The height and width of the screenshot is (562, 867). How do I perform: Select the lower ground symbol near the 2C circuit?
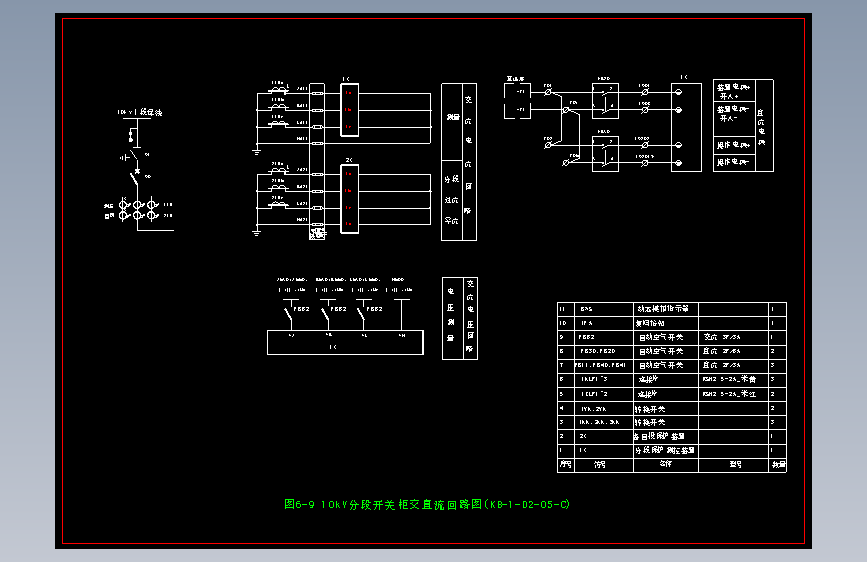[257, 232]
